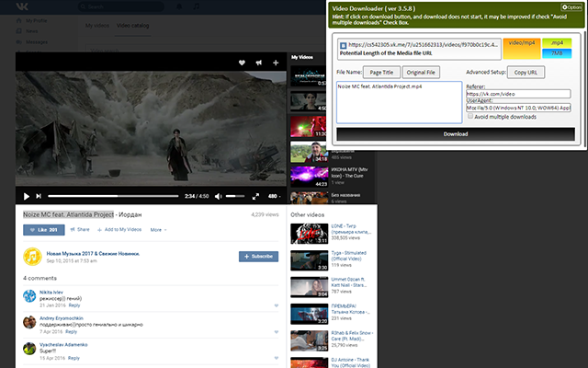
Task: Adjust the player volume slider
Action: coord(235,196)
